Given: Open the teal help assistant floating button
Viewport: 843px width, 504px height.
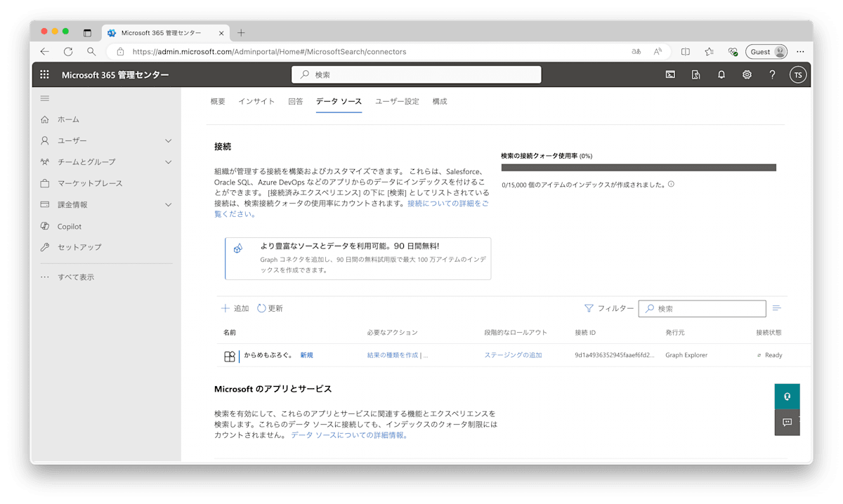Looking at the screenshot, I should pyautogui.click(x=787, y=397).
